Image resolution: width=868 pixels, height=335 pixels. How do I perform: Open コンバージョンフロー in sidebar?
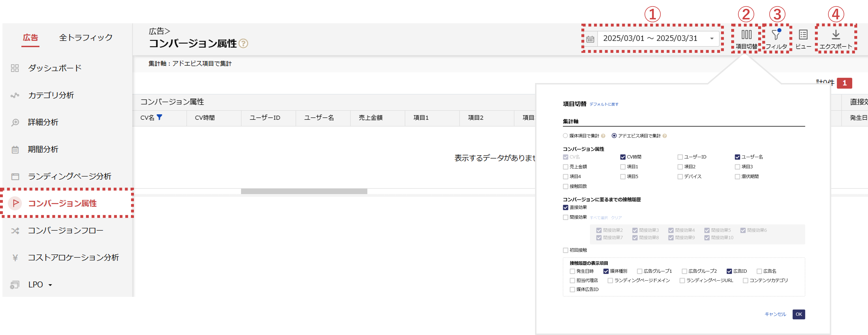click(65, 231)
